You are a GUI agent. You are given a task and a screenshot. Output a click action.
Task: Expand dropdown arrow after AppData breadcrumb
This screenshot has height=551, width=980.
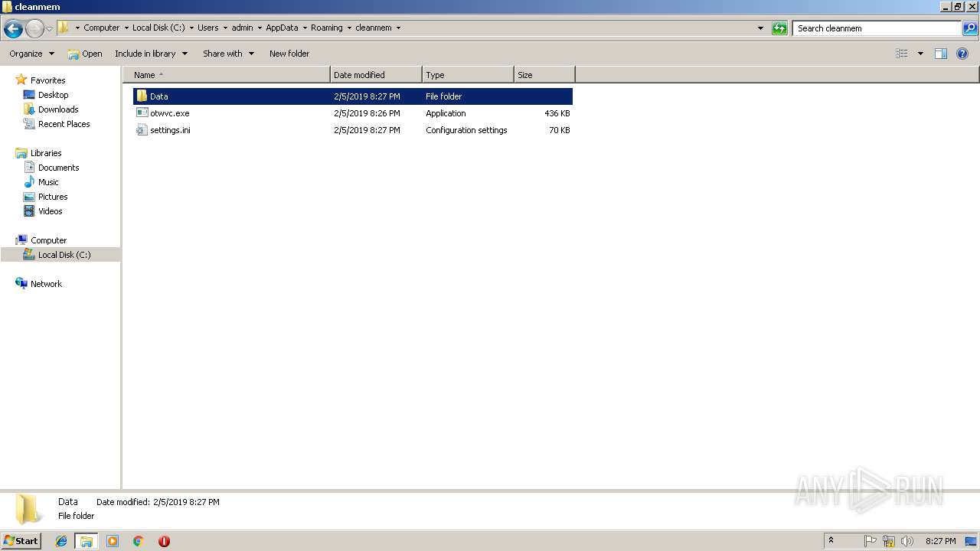tap(305, 28)
